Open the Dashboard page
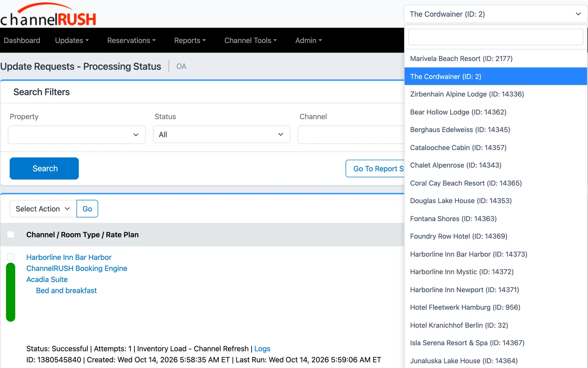This screenshot has height=368, width=588. [x=22, y=40]
